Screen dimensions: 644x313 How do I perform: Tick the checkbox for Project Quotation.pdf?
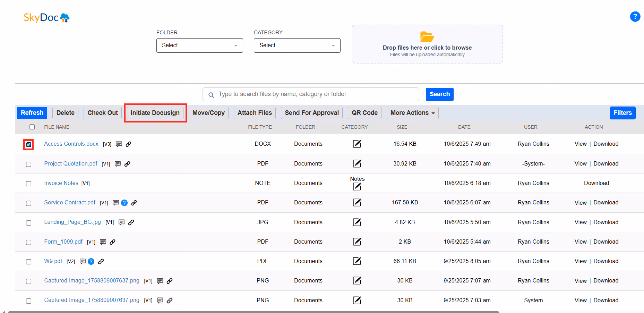coord(28,164)
